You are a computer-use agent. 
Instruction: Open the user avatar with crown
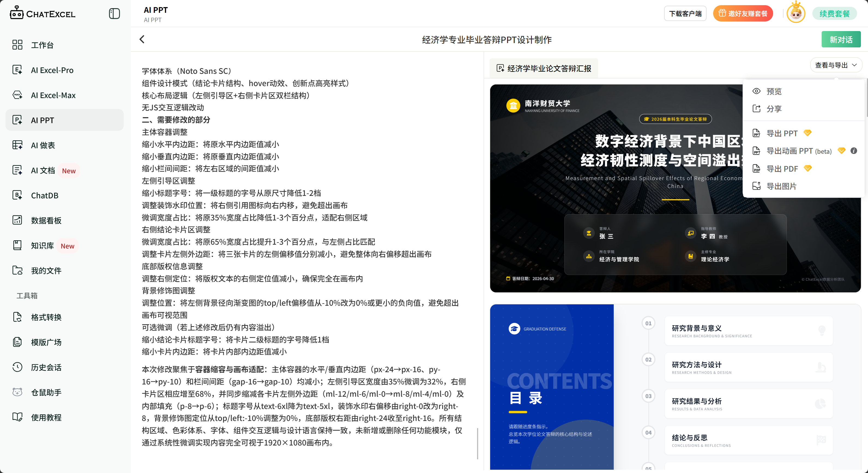[795, 13]
